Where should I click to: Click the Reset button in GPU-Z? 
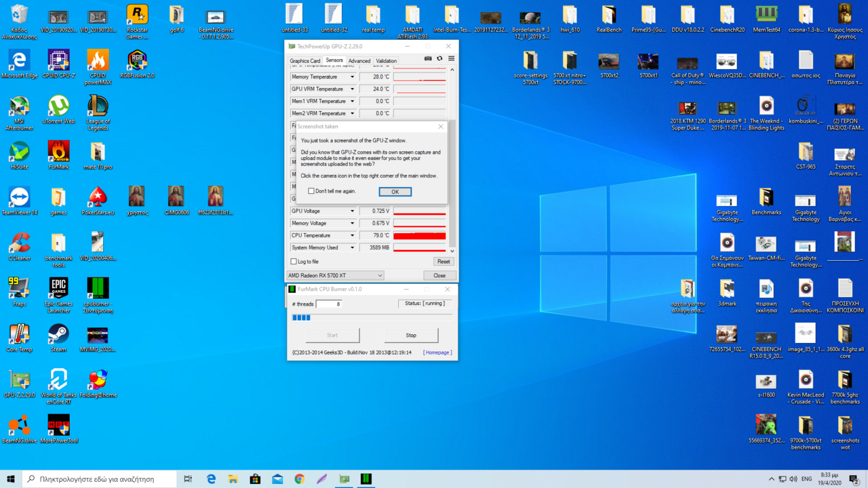[443, 262]
